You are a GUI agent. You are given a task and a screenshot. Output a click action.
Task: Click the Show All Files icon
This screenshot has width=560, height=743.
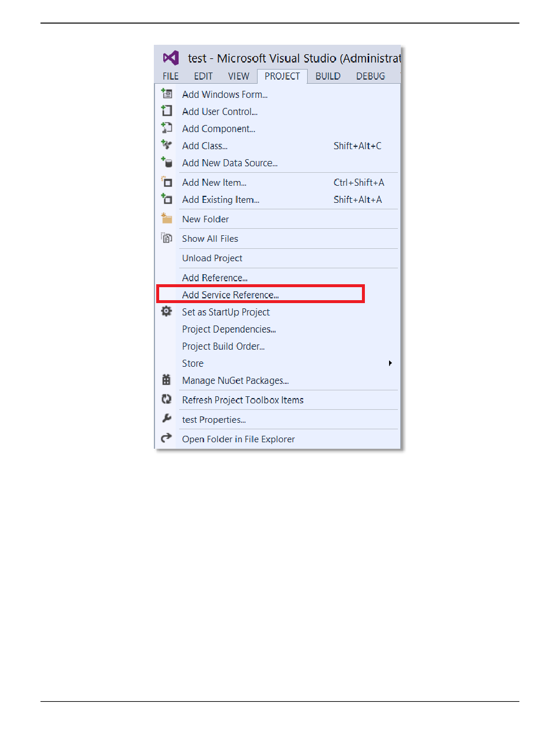(x=167, y=238)
